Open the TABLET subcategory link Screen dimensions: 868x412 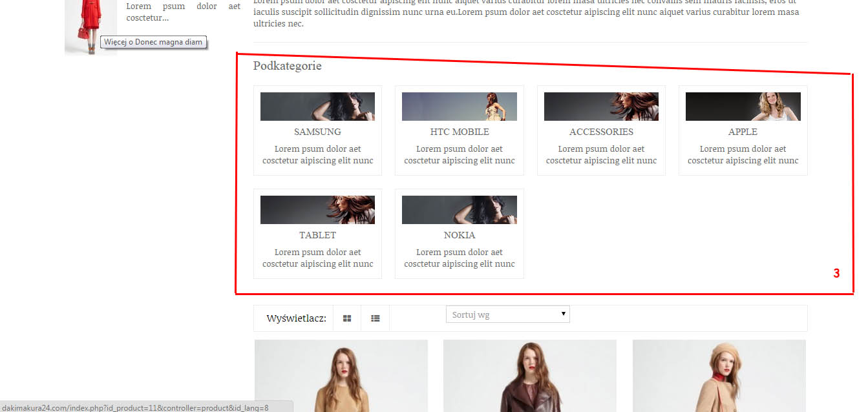click(317, 235)
